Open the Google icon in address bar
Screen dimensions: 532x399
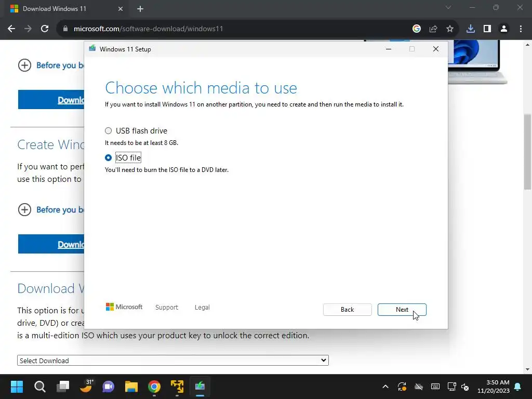pos(417,29)
